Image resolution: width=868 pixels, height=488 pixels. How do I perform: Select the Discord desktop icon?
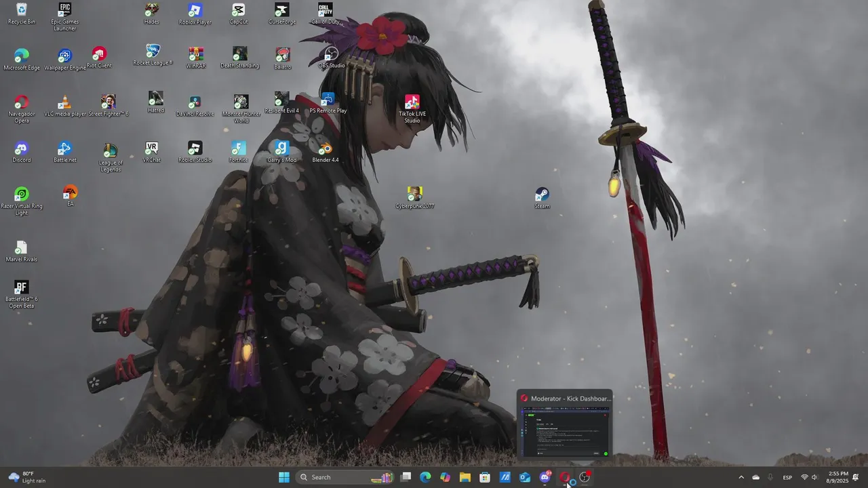[x=22, y=152]
